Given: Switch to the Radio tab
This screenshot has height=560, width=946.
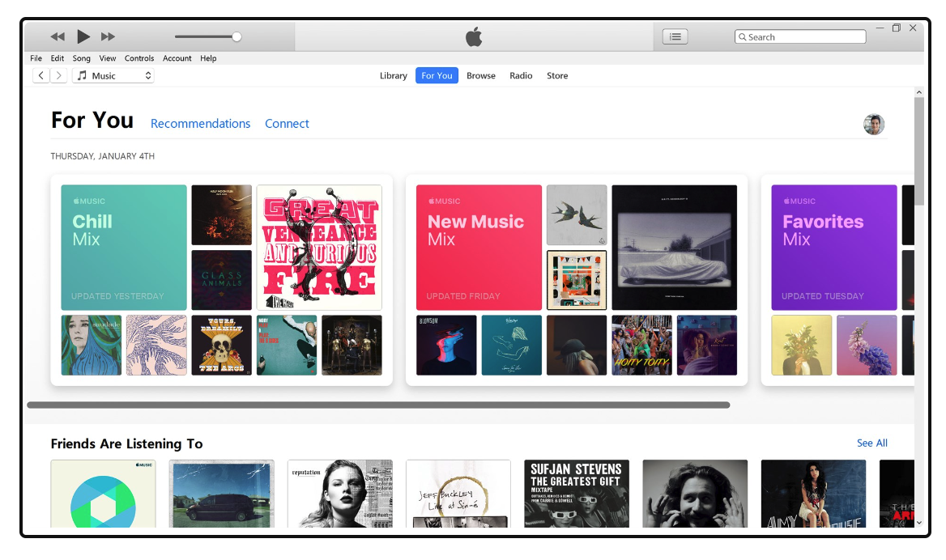Looking at the screenshot, I should 521,75.
